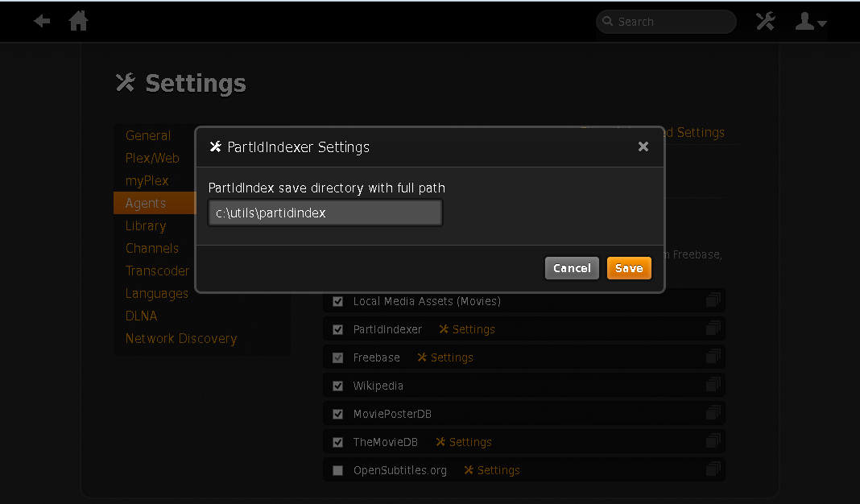Screen dimensions: 860x504
Task: Cancel the PartIdIndexer Settings dialog
Action: (x=572, y=267)
